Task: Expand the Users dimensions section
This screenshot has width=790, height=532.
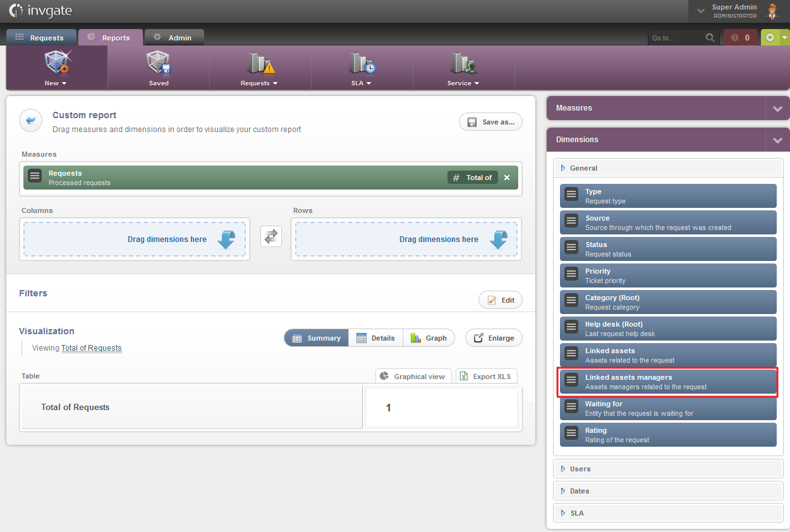Action: tap(668, 468)
